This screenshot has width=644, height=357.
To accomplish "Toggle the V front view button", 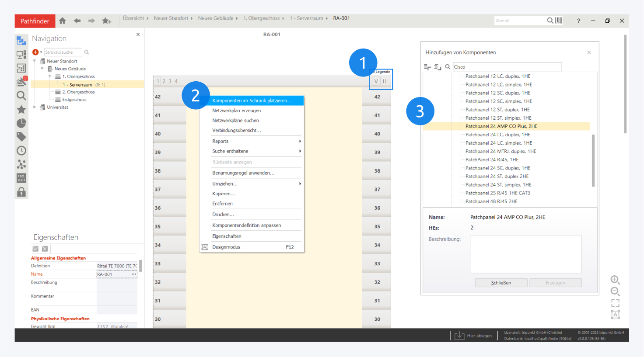I will 376,81.
